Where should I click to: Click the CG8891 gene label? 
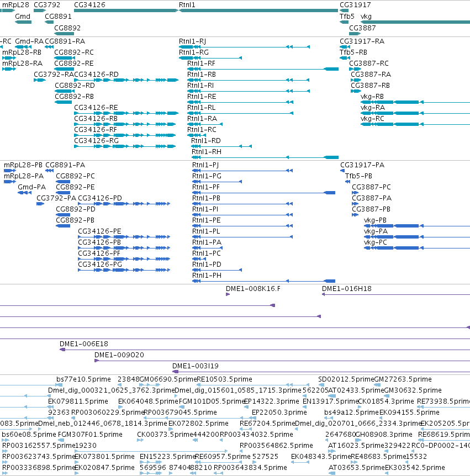(58, 17)
